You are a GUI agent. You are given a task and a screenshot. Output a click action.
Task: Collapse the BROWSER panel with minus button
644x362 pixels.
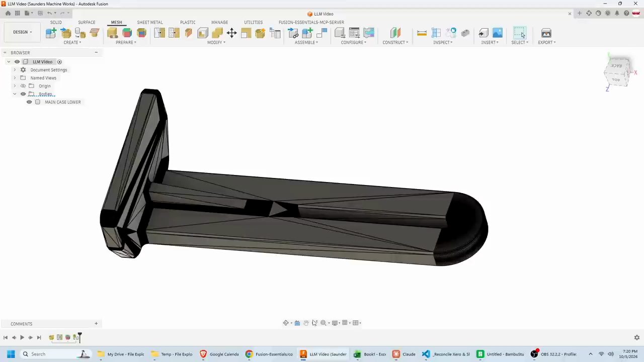(96, 52)
